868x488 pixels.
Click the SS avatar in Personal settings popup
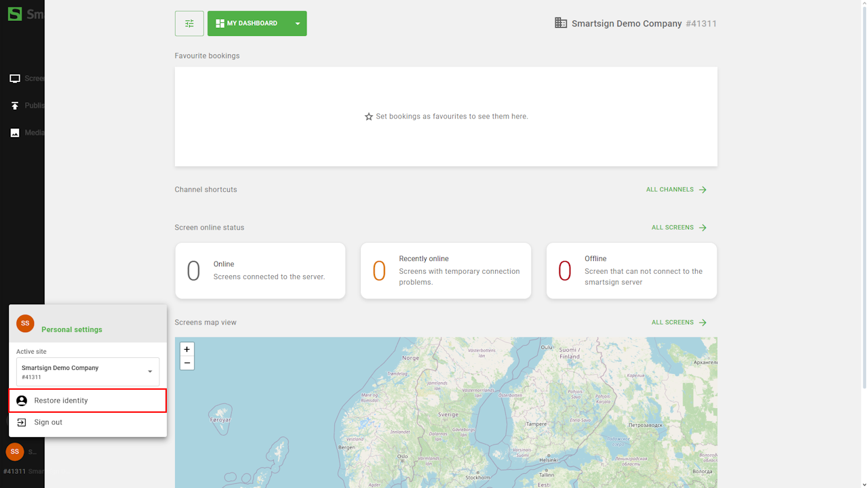[x=25, y=323]
